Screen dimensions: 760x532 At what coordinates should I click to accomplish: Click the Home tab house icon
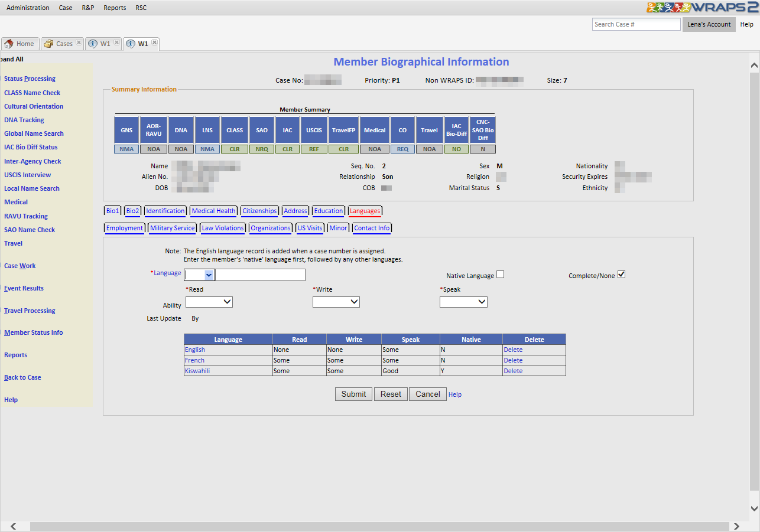9,44
